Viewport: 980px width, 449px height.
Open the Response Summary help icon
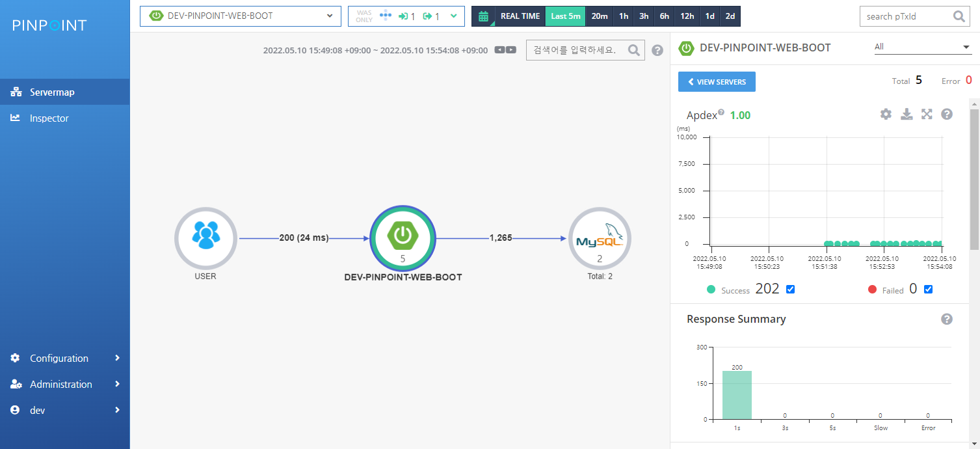pyautogui.click(x=947, y=319)
